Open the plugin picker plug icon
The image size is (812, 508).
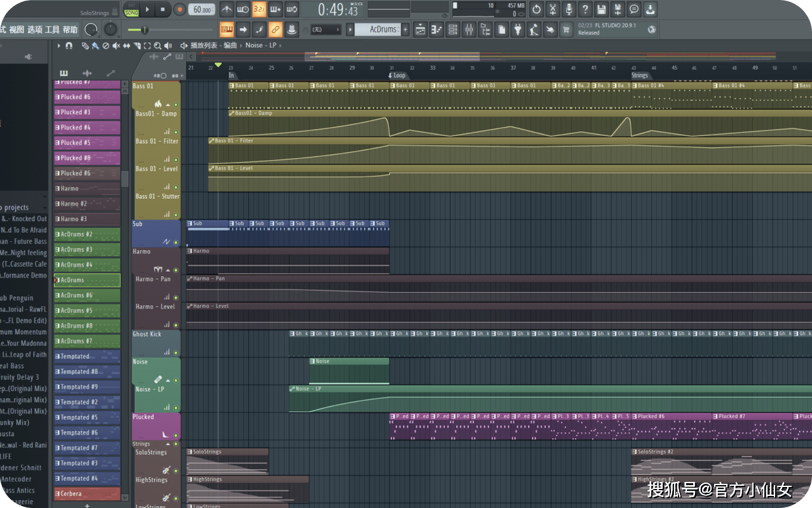518,29
